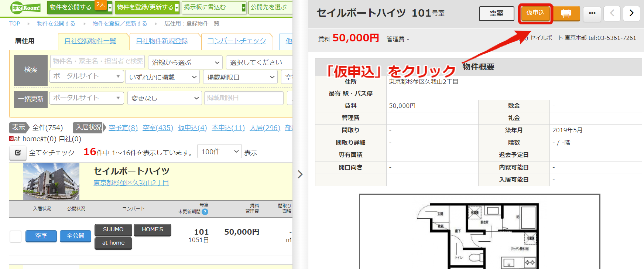Open the bulk-update ポータルサイト dropdown
Image resolution: width=644 pixels, height=269 pixels.
[86, 98]
